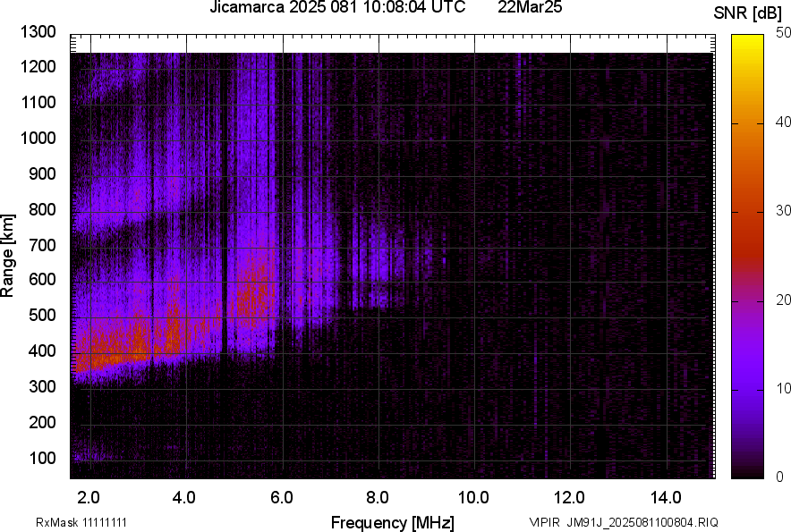The width and height of the screenshot is (791, 532).
Task: Click the range tick label '400'
Action: tap(42, 350)
